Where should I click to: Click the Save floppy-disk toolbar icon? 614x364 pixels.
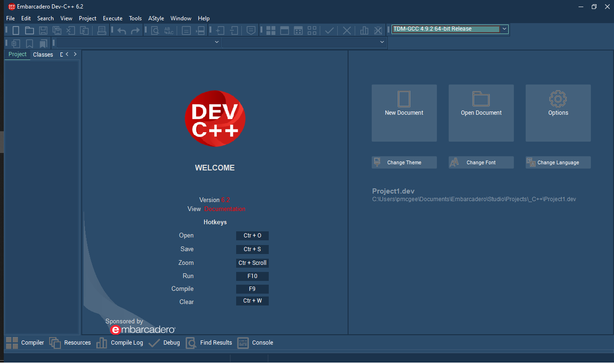click(x=43, y=31)
